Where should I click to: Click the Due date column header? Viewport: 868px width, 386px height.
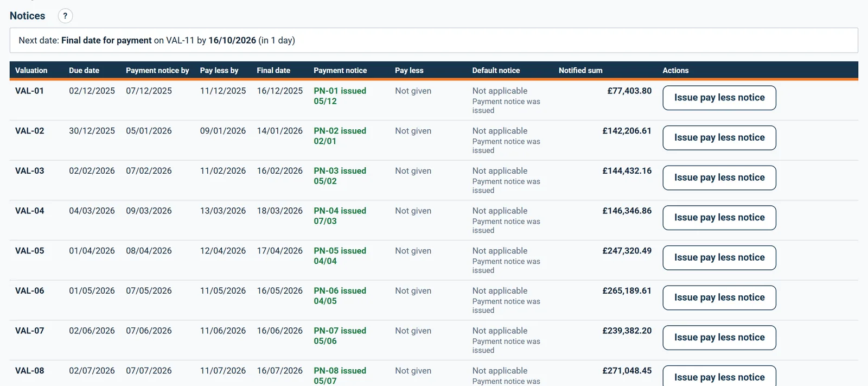pos(84,71)
